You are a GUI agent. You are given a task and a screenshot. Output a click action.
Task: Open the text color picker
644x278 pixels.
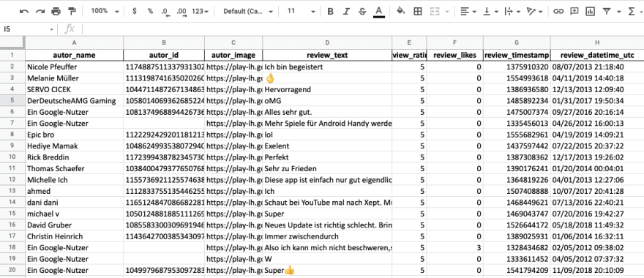click(378, 12)
